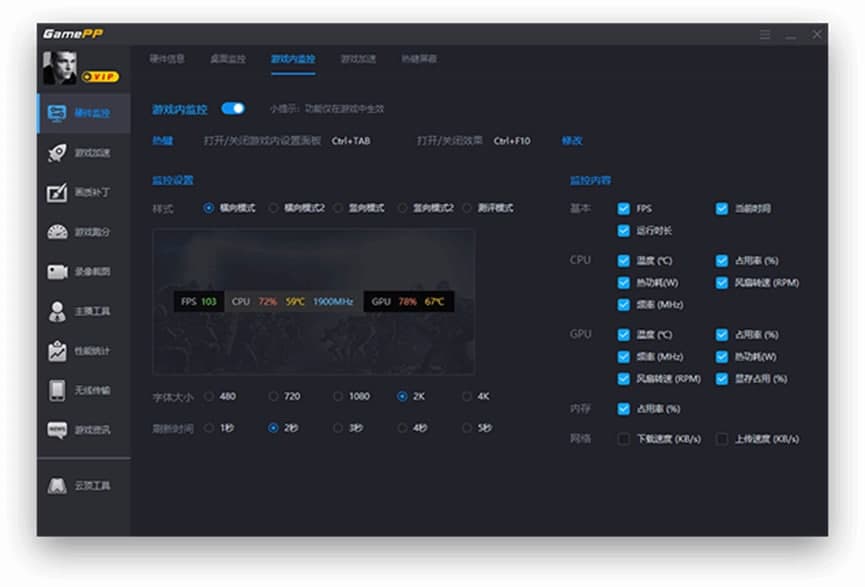The image size is (865, 587).
Task: Select the 横向模式2 style radio
Action: point(273,208)
